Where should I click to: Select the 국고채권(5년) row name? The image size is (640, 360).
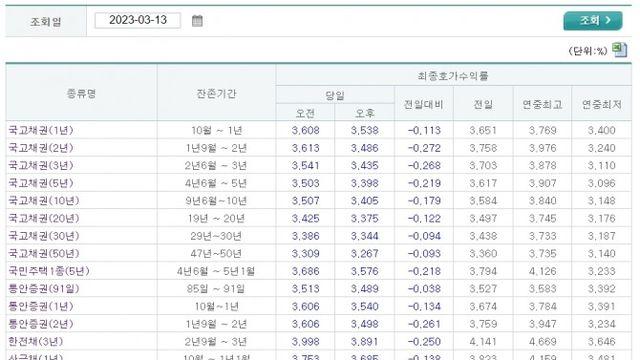[41, 183]
